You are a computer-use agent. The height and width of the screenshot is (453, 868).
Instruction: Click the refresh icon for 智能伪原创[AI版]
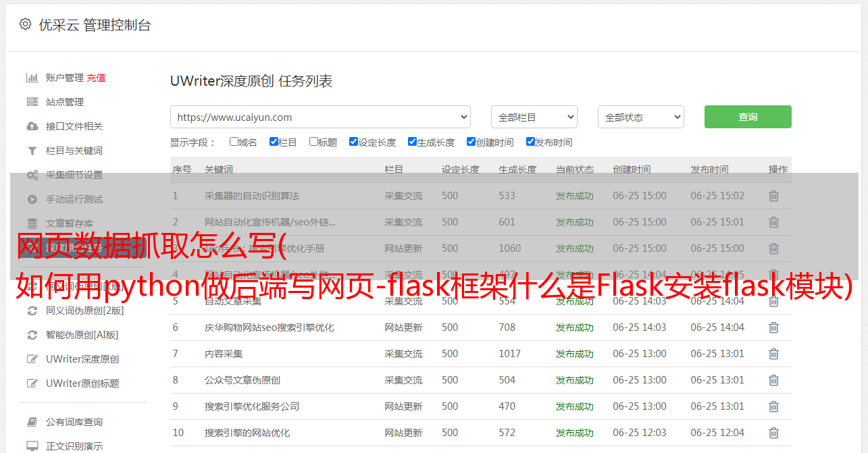click(x=32, y=335)
